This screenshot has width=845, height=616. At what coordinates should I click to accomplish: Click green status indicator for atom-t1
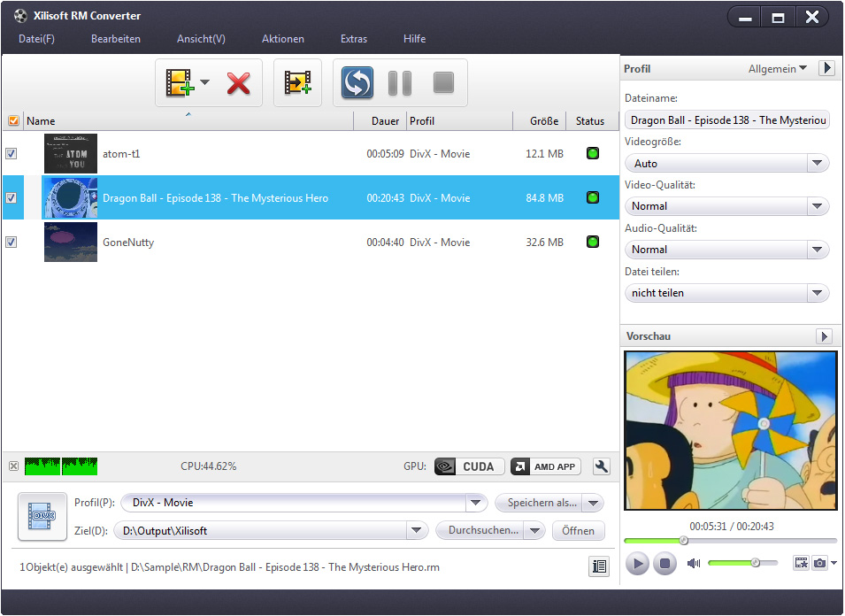tap(592, 154)
